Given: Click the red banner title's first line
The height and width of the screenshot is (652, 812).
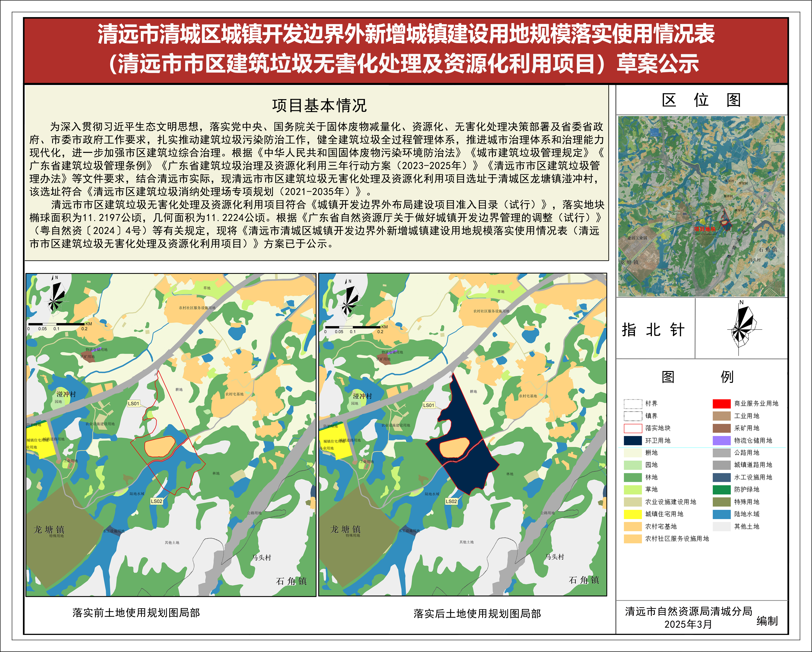Looking at the screenshot, I should point(406,34).
